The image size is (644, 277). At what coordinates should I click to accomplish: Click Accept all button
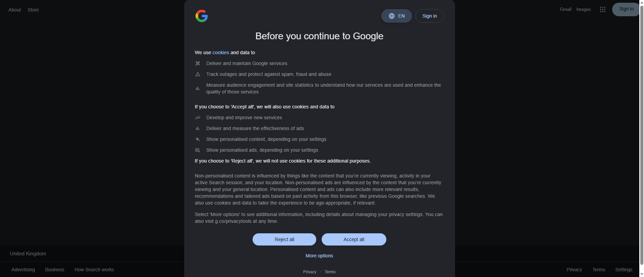click(354, 239)
